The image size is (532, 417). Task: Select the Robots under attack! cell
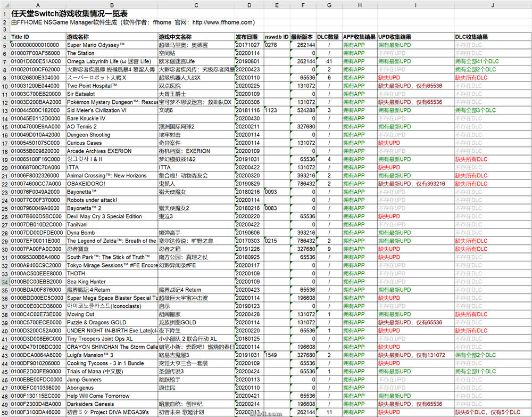(112, 200)
